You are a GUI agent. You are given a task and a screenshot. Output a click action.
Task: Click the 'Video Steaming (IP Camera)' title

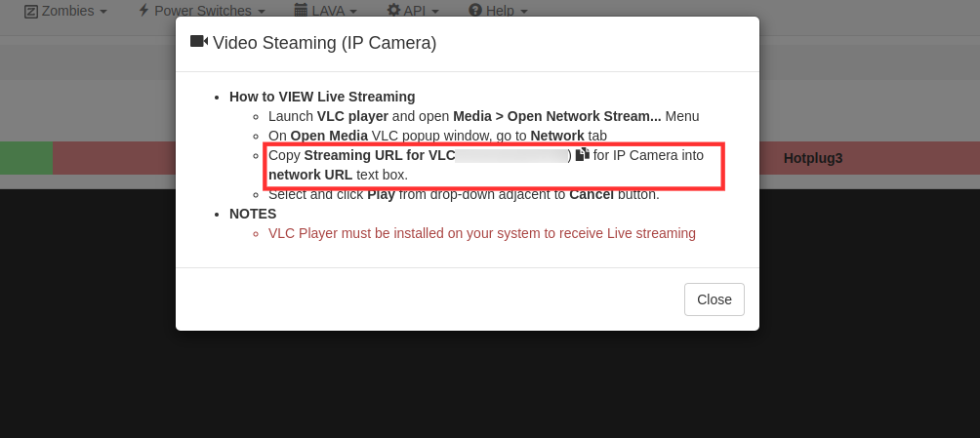tap(324, 43)
